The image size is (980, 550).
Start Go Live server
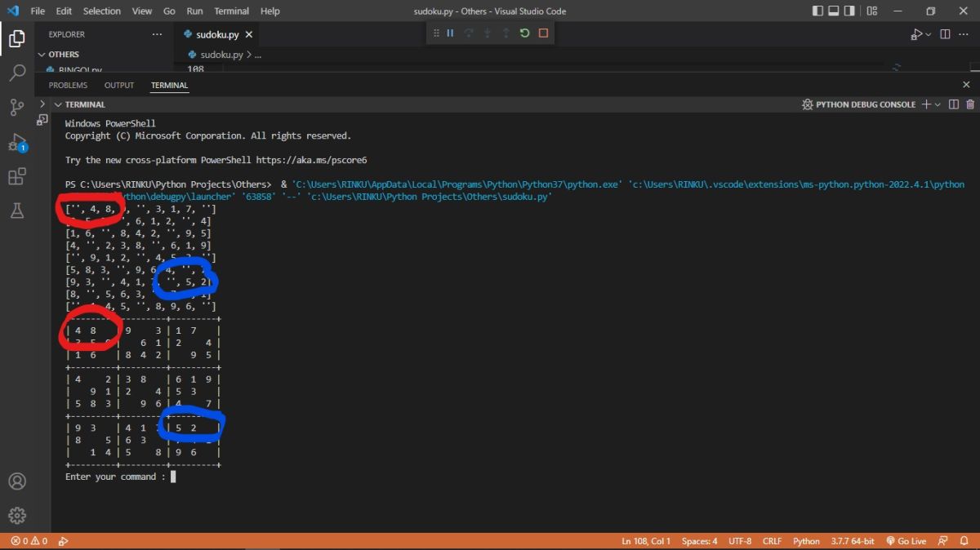coord(906,541)
